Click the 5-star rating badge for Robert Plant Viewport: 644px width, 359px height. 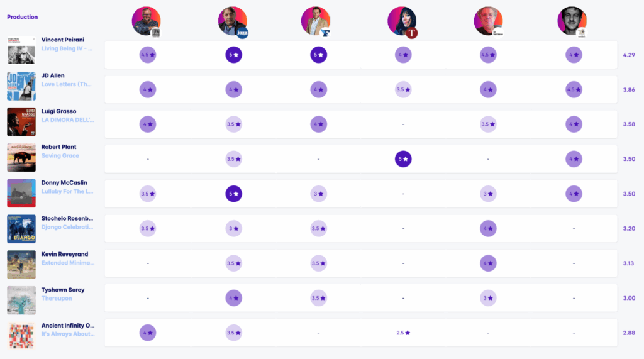403,159
